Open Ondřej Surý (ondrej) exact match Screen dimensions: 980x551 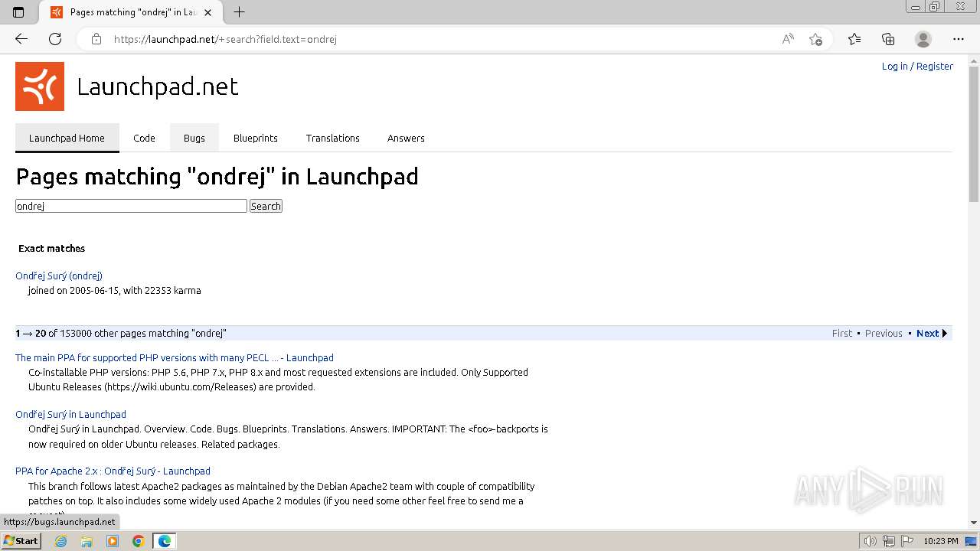pos(59,276)
